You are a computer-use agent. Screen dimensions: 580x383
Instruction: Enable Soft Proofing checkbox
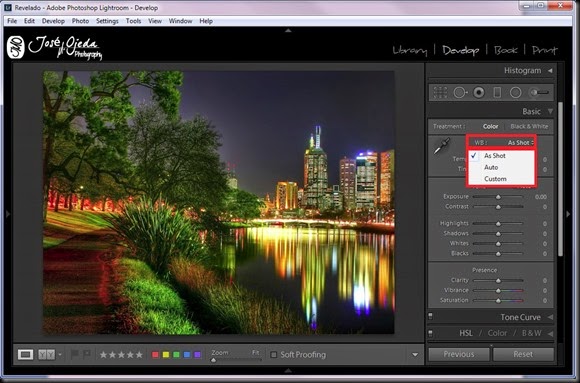[273, 355]
